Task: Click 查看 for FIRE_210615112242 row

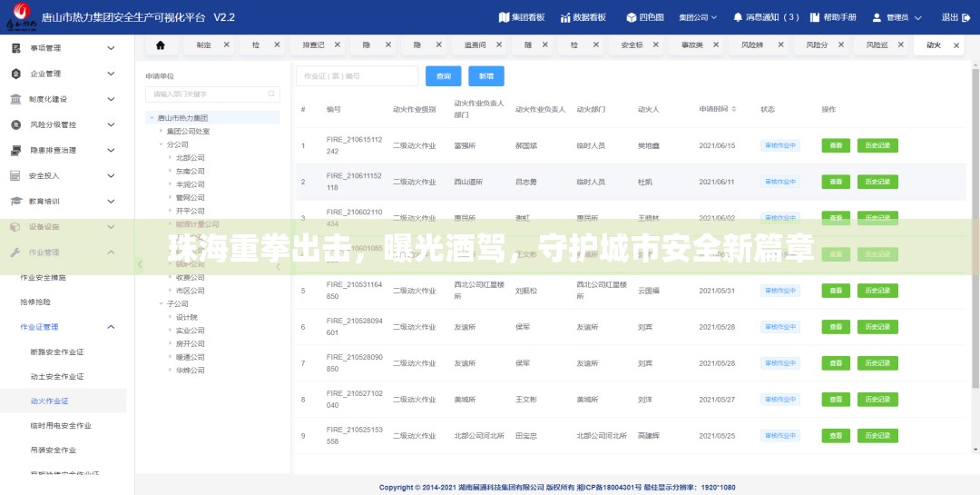Action: click(836, 146)
